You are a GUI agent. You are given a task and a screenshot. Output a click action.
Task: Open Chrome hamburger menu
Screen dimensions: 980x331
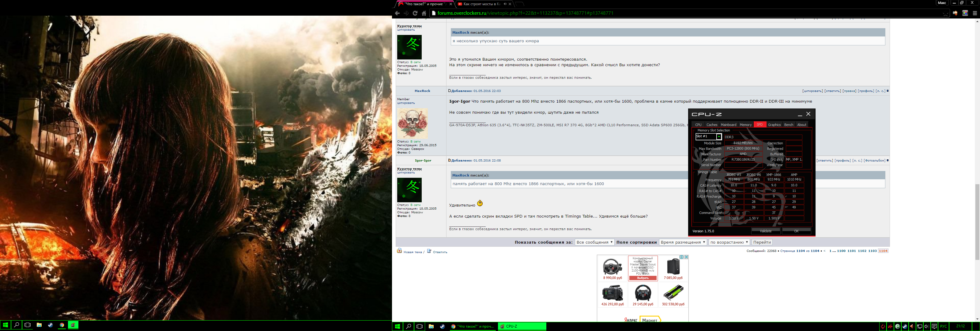(x=975, y=13)
